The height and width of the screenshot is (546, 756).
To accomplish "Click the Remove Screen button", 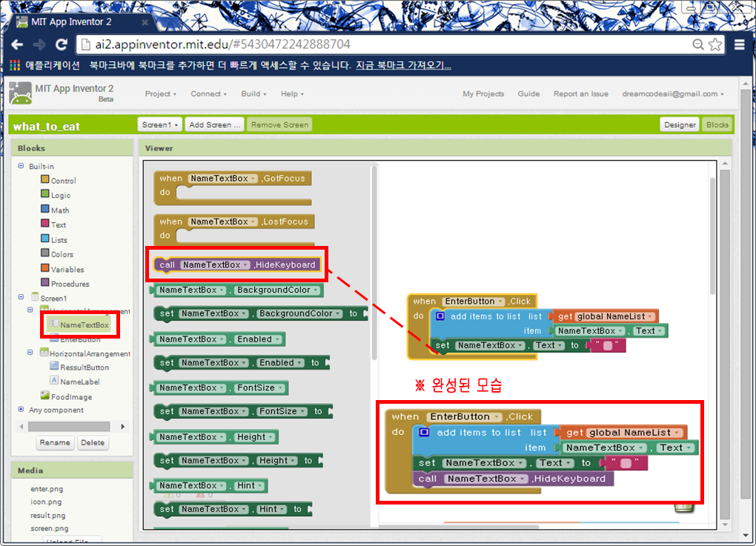I will [279, 124].
